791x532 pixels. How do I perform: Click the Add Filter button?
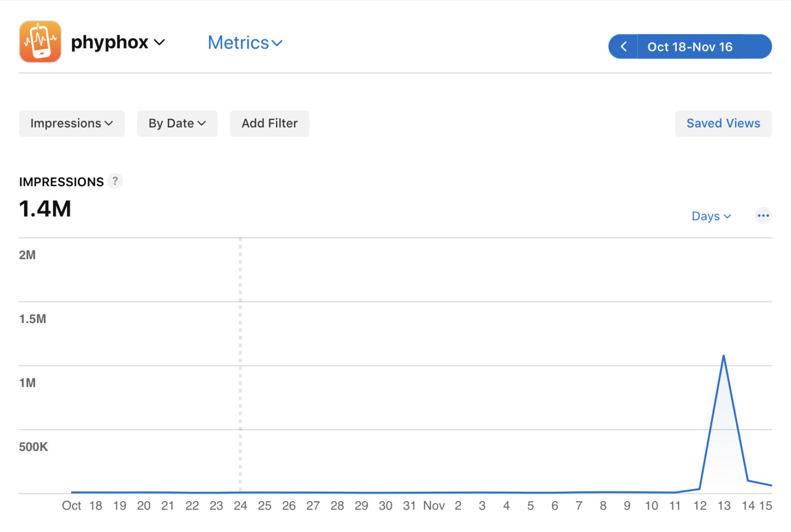pyautogui.click(x=269, y=123)
